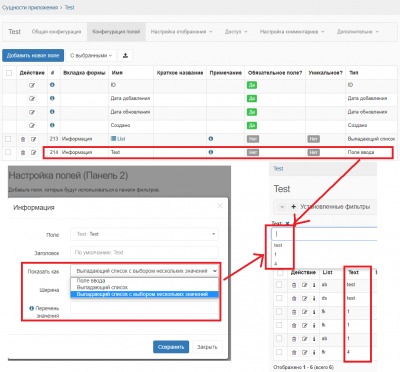Click the plus icon next to Установленные фильтры
This screenshot has height=372, width=400.
293,207
